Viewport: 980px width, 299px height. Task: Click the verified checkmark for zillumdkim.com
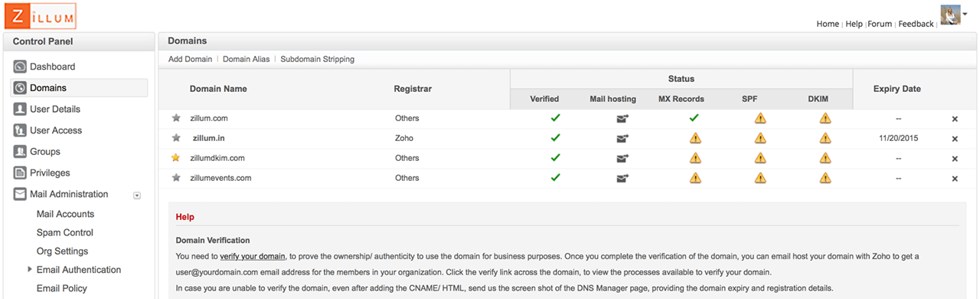coord(556,158)
